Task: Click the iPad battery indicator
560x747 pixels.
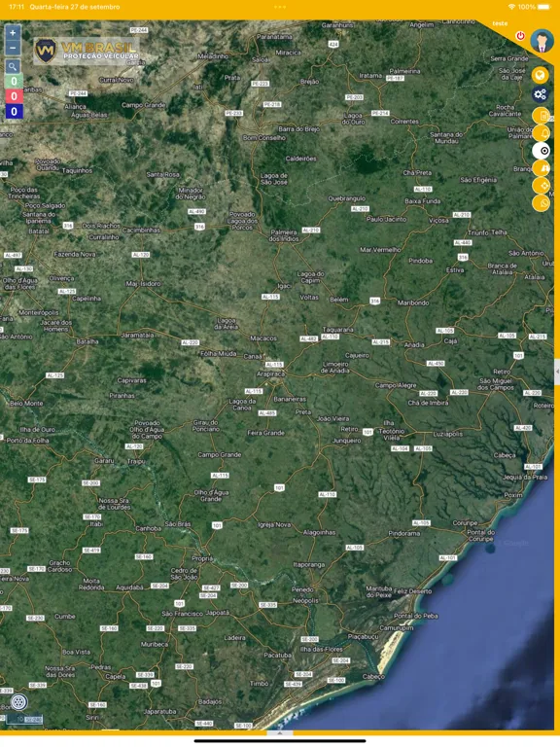Action: [542, 7]
